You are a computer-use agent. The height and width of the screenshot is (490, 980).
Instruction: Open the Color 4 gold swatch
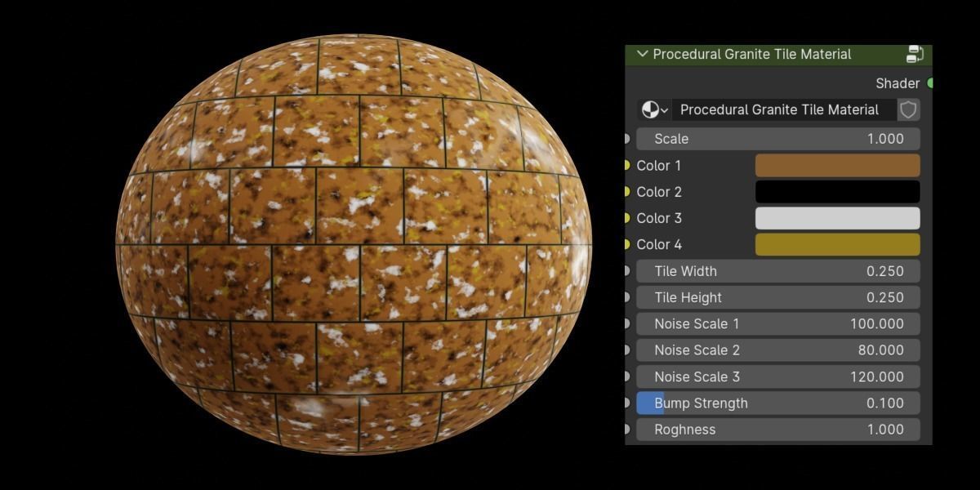(x=837, y=244)
